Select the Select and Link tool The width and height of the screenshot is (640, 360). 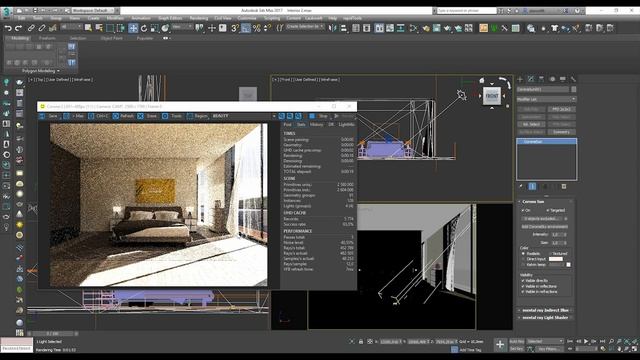tap(31, 28)
